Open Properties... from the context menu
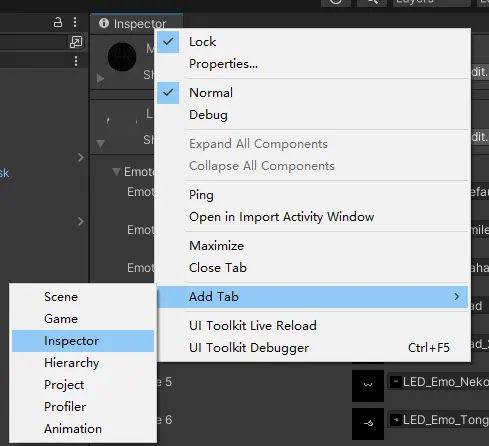 (x=312, y=64)
